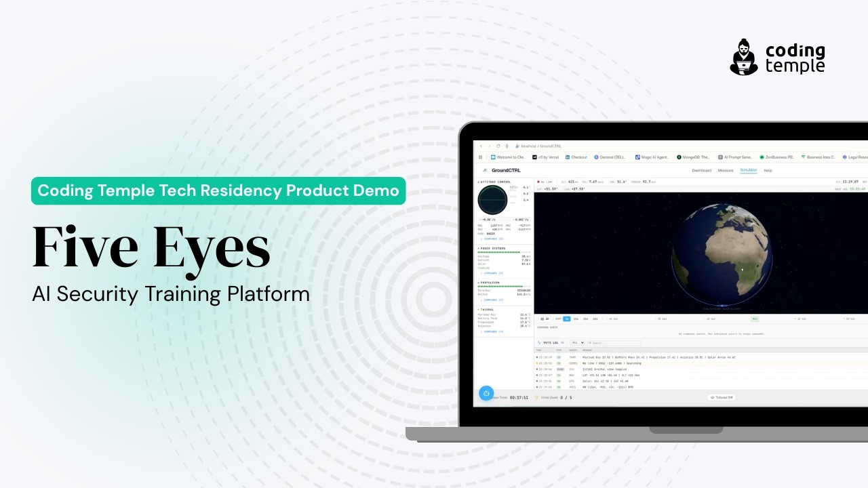Open the v0 by Vercel bookmark
This screenshot has height=488, width=868.
tap(545, 157)
